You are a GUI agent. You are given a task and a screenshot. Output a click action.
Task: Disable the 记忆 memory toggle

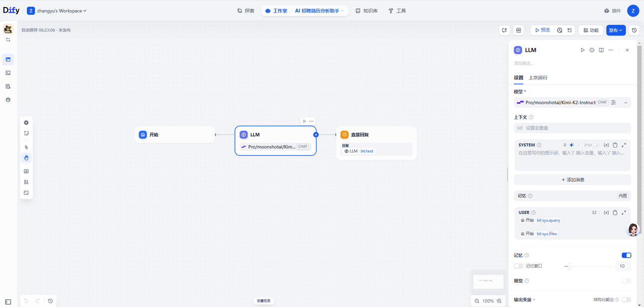(626, 255)
